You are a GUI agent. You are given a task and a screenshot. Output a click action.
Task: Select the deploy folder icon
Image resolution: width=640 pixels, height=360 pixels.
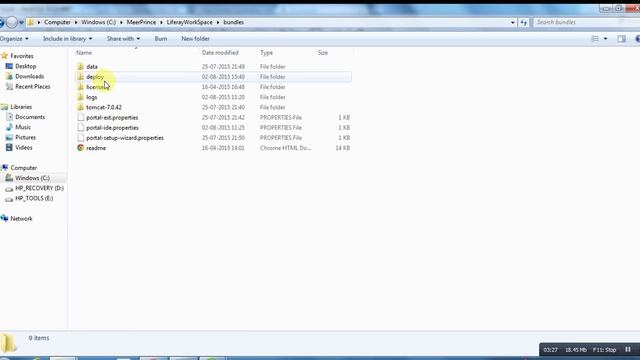pos(80,77)
